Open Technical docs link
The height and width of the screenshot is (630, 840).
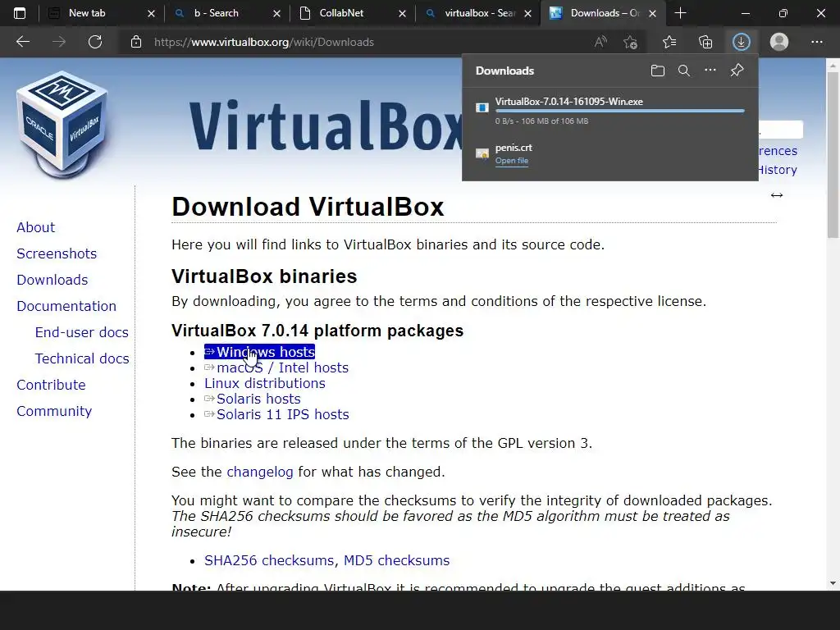[82, 358]
